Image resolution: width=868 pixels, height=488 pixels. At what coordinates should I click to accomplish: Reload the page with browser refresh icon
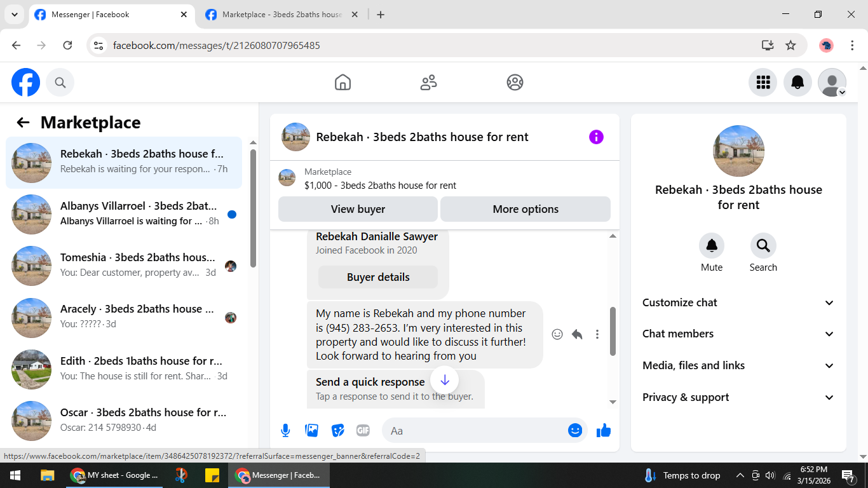coord(67,45)
